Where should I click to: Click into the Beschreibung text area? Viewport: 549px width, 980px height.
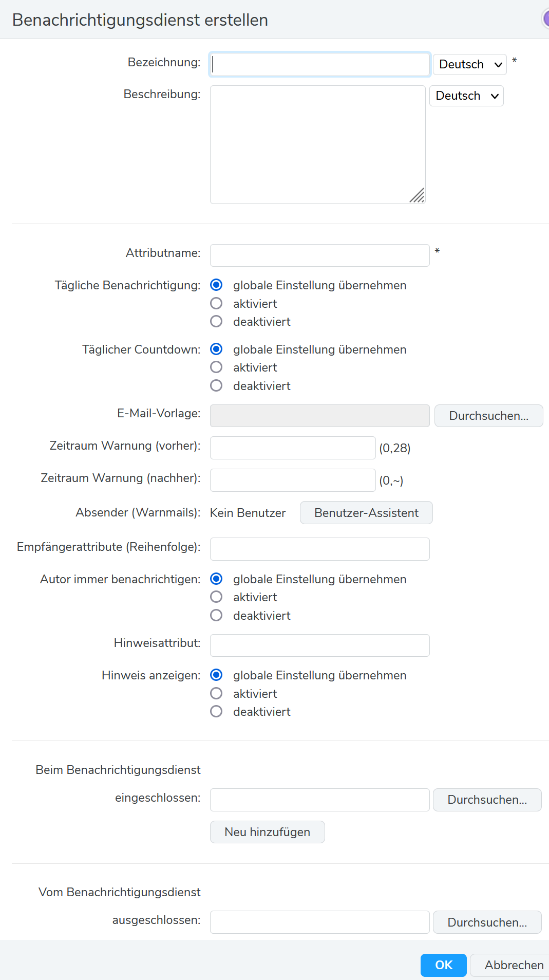pos(317,144)
